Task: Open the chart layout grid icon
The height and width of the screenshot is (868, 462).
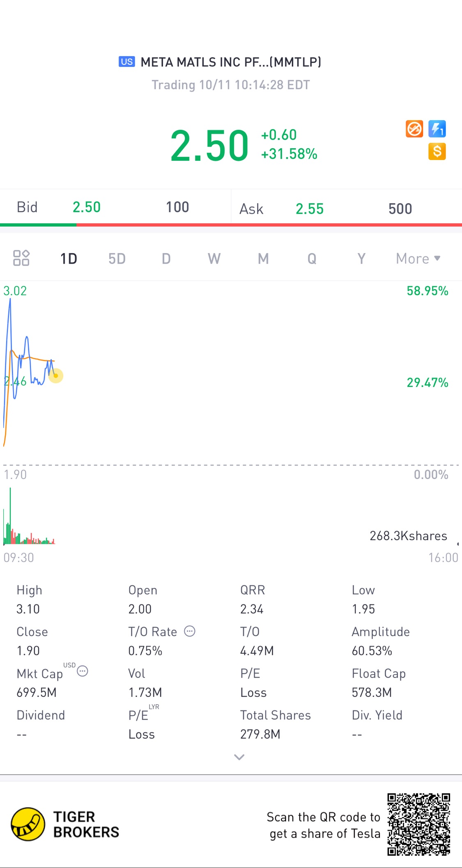Action: click(21, 258)
